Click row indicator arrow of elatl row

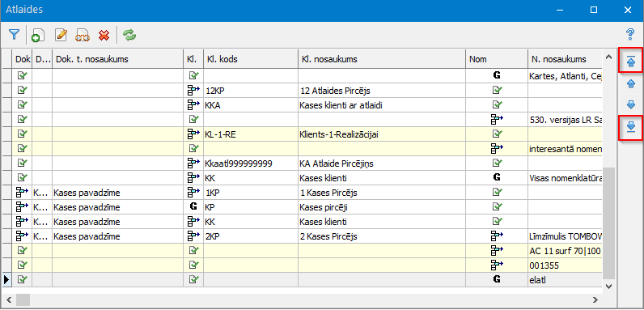pos(6,279)
